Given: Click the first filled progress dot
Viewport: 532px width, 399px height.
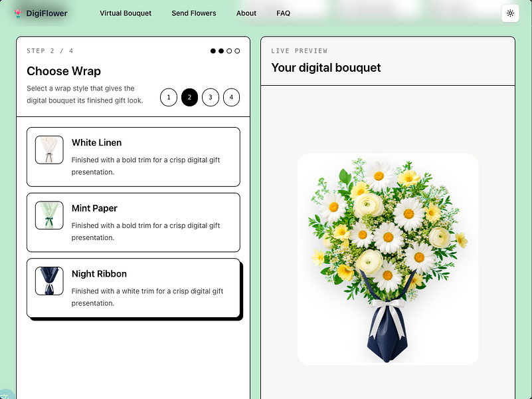Looking at the screenshot, I should tap(213, 51).
